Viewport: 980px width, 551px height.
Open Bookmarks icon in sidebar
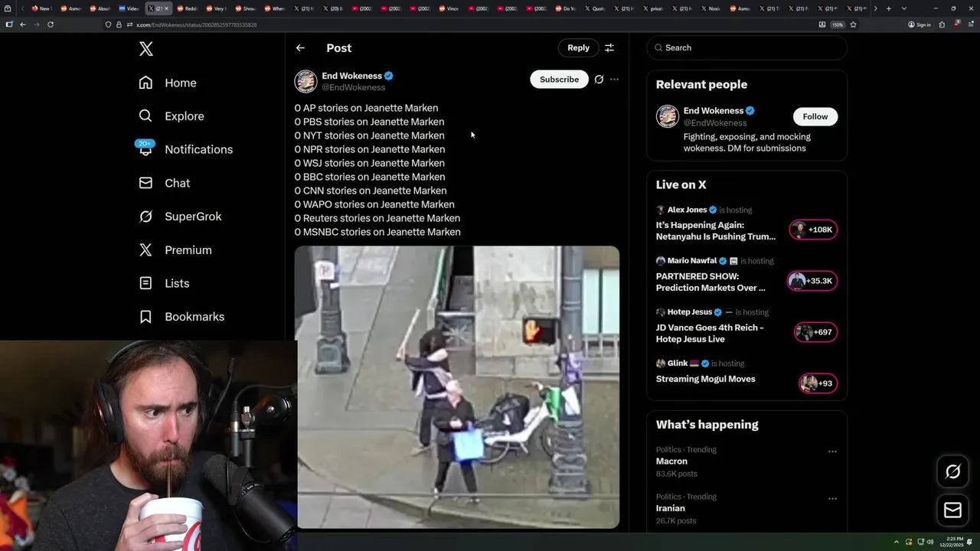coord(145,316)
